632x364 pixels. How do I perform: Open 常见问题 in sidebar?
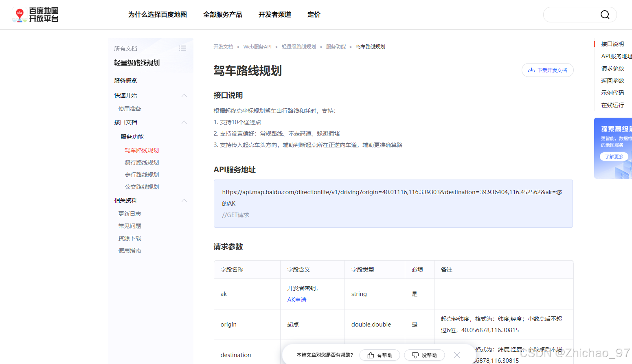click(x=129, y=226)
